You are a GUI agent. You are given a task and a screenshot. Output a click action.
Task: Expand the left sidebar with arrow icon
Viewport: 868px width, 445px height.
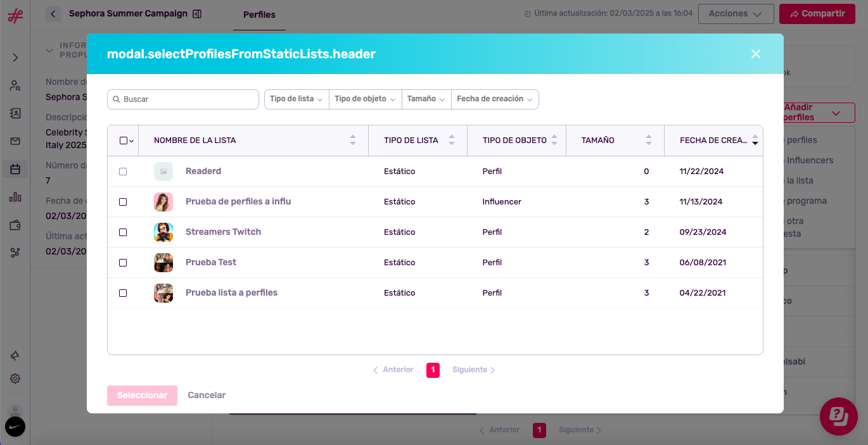[x=15, y=58]
